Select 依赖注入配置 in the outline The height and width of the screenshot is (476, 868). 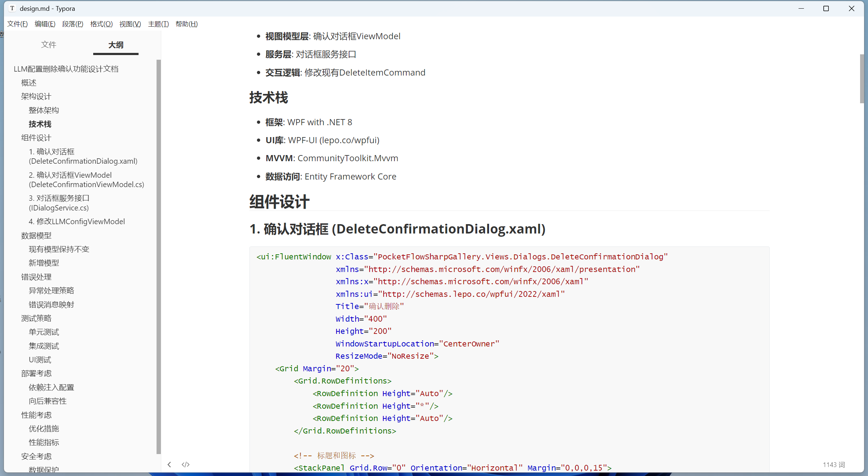51,387
